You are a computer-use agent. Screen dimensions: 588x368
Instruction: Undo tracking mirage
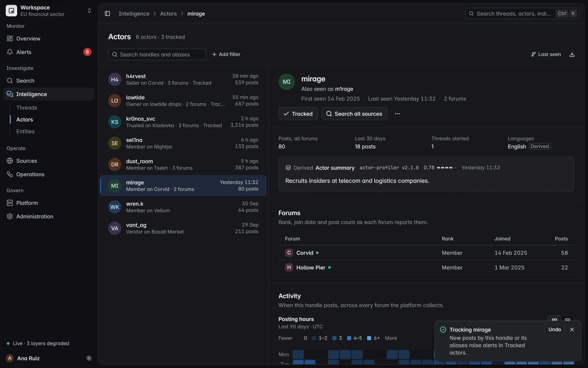click(x=555, y=329)
